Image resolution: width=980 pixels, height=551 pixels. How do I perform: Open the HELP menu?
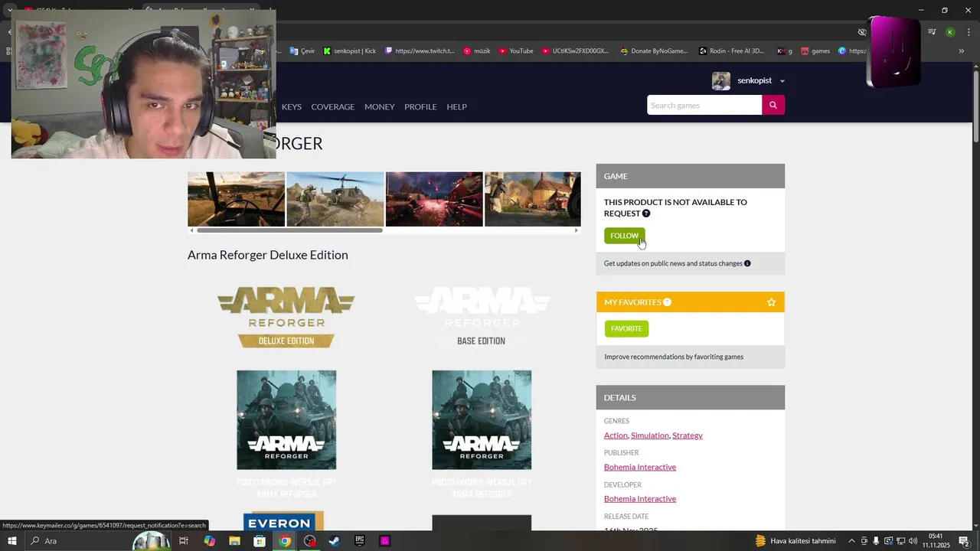457,106
